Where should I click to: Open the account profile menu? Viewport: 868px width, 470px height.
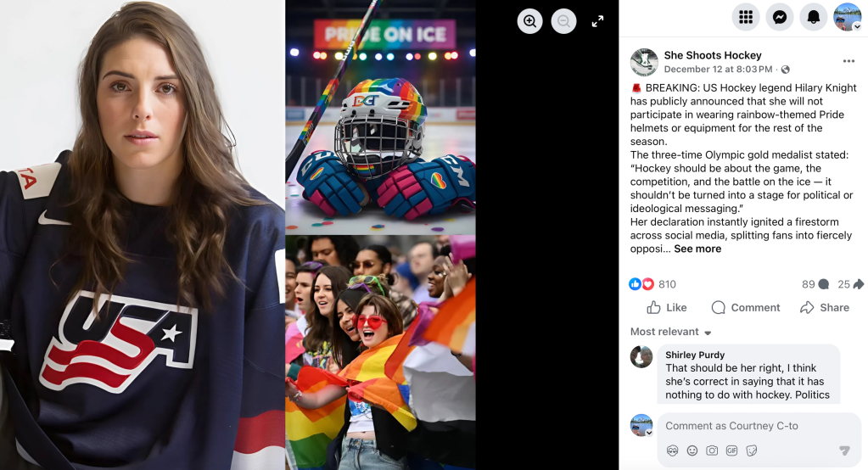[x=847, y=17]
